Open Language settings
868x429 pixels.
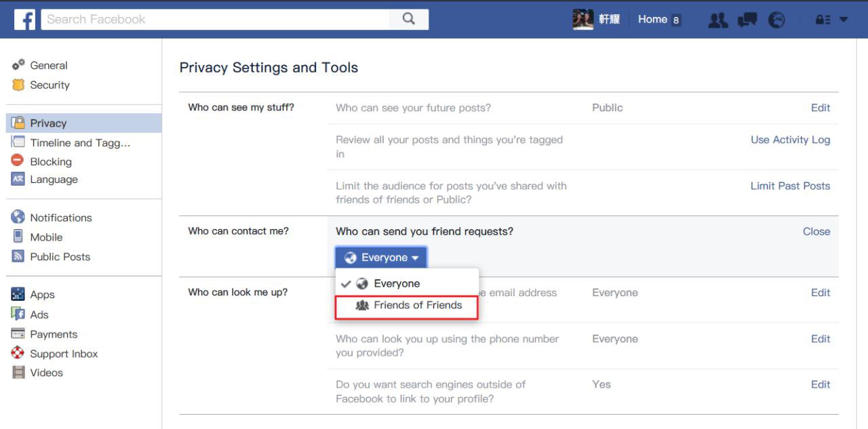(x=54, y=179)
